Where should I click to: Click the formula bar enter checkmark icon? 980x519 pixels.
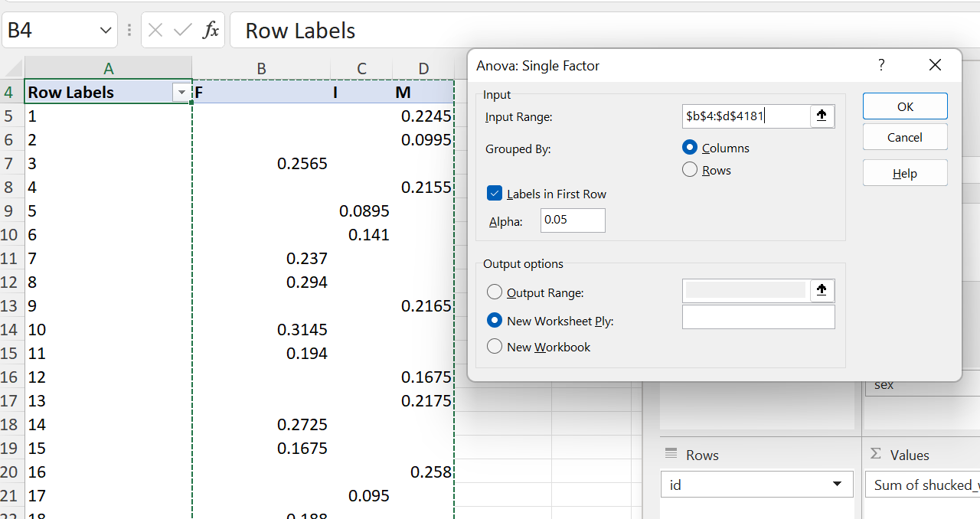coord(183,31)
